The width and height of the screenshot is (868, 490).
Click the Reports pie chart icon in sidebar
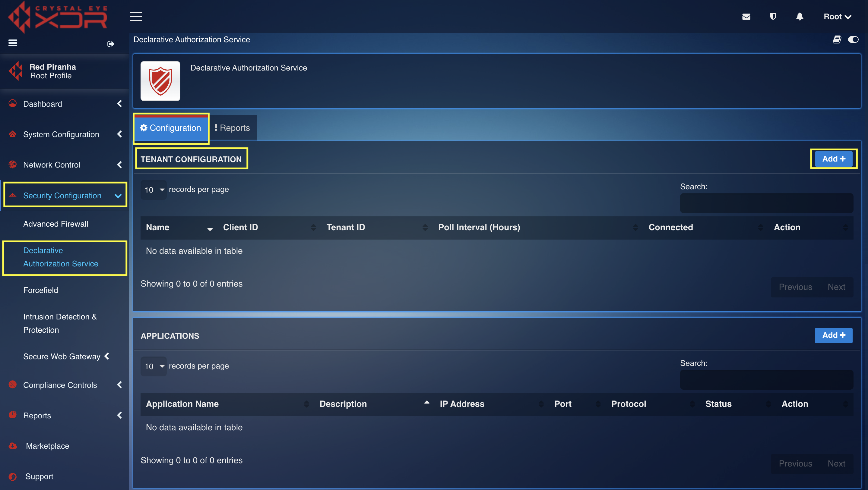click(13, 415)
